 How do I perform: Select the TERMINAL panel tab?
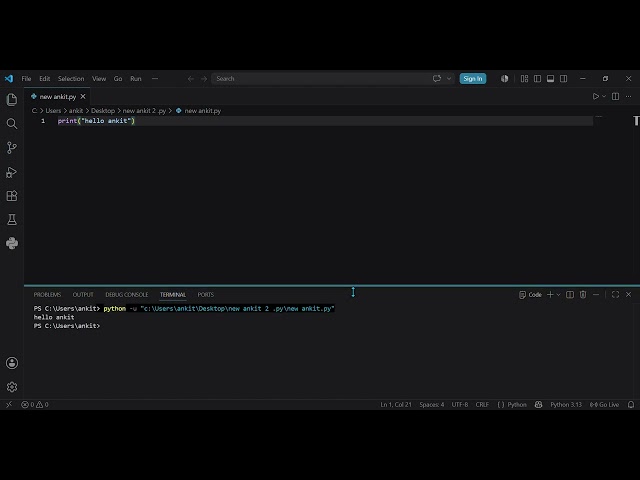pos(173,294)
